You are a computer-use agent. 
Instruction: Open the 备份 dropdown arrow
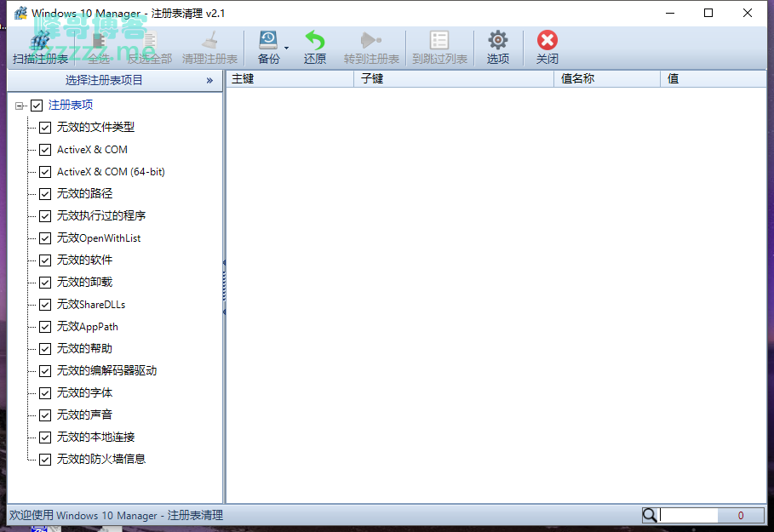(x=287, y=48)
